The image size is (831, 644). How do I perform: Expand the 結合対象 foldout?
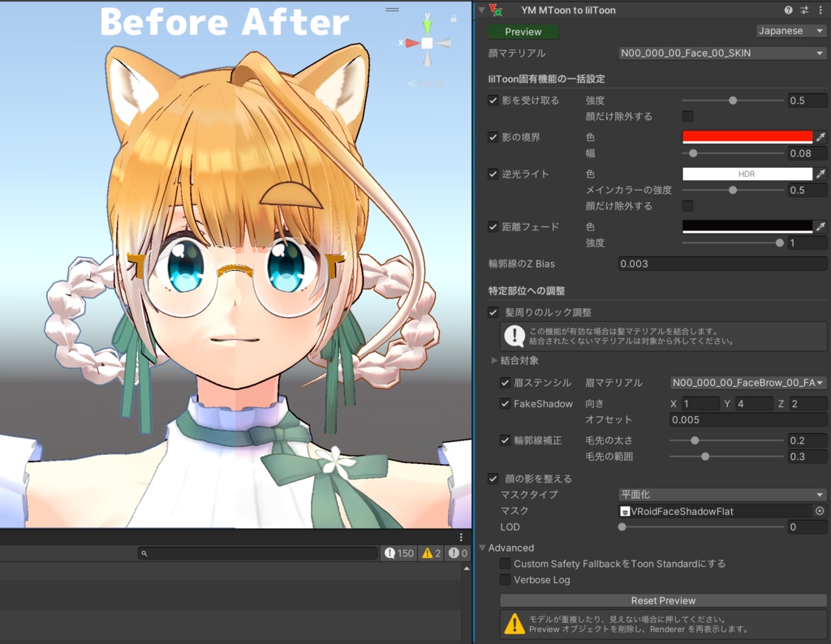pyautogui.click(x=494, y=360)
